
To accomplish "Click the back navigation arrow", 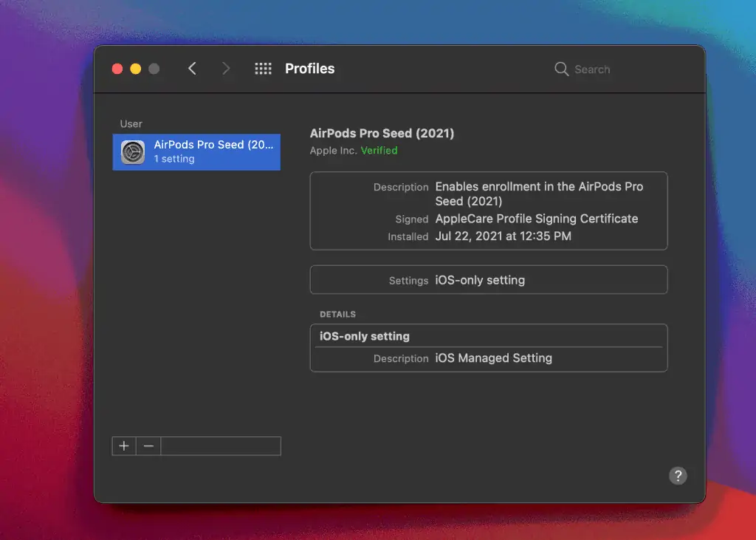I will pos(192,68).
